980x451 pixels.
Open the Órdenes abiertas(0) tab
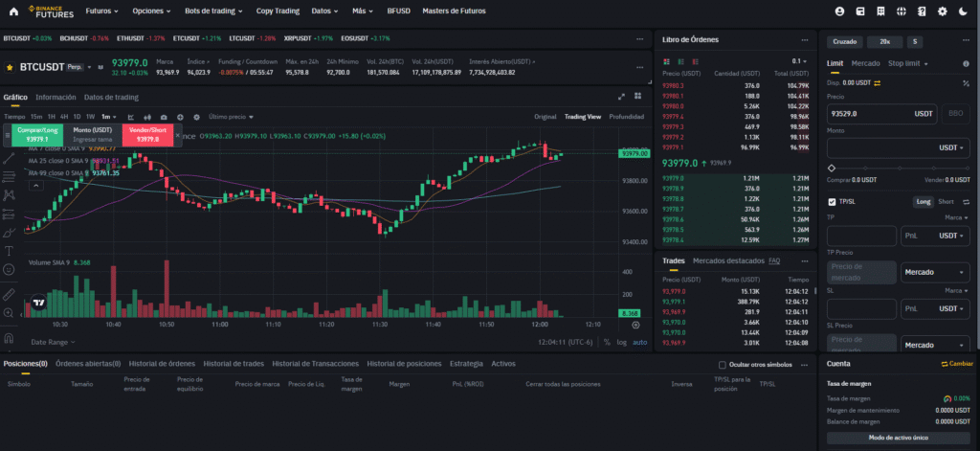pyautogui.click(x=88, y=364)
